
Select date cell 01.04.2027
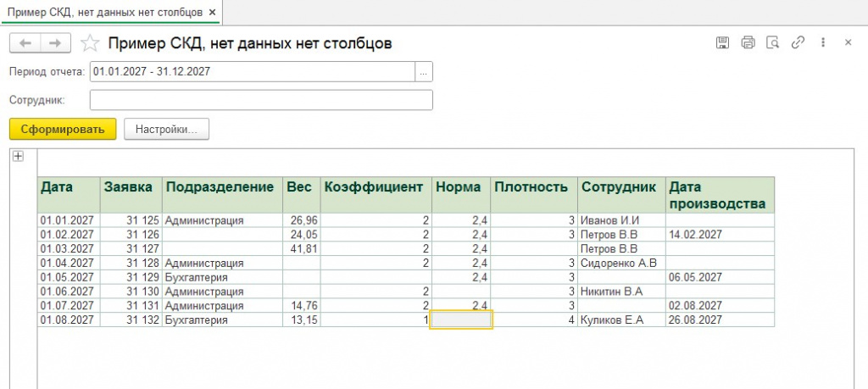[69, 263]
